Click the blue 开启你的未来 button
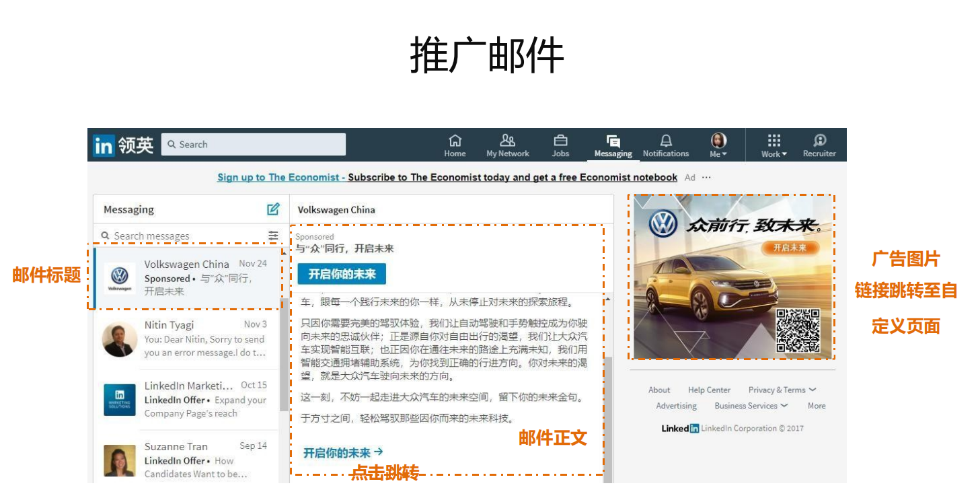This screenshot has height=498, width=980. click(342, 274)
